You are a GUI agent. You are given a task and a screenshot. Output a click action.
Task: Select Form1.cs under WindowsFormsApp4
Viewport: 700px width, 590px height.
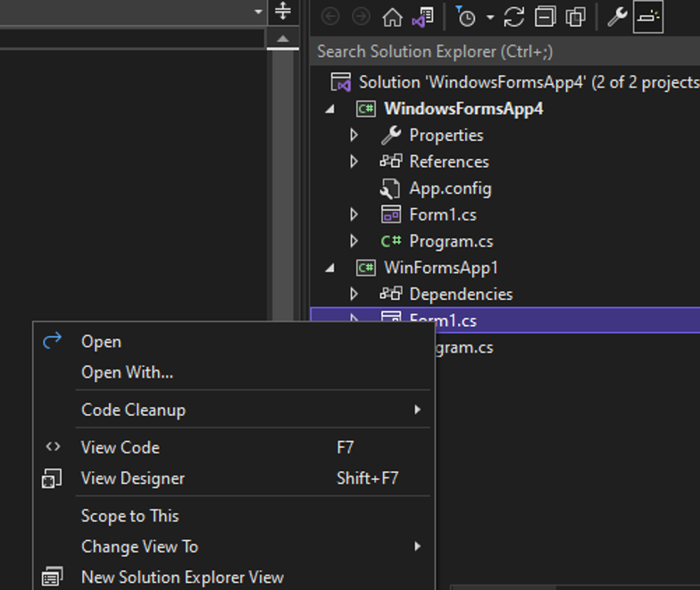click(443, 214)
